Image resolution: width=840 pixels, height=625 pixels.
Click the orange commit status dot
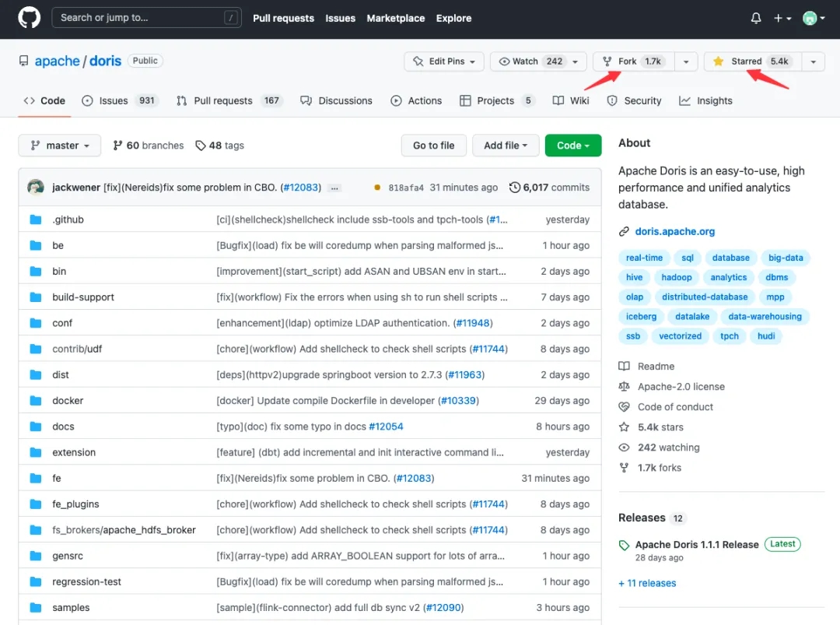[x=377, y=188]
